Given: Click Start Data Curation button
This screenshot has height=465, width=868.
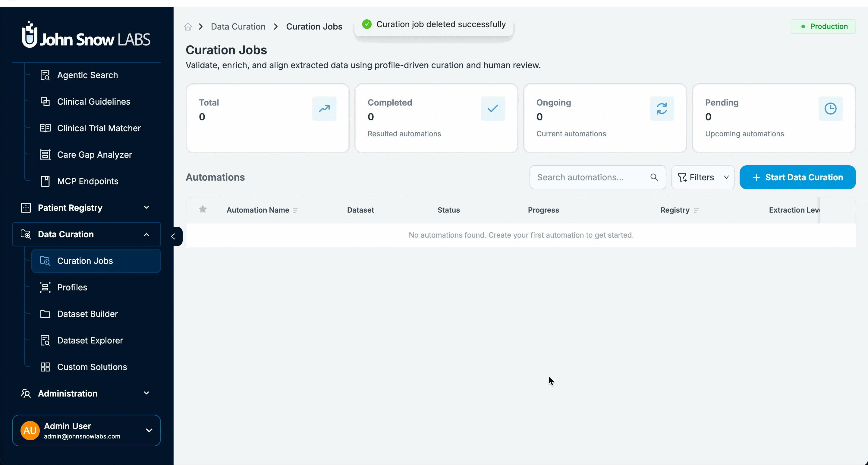Looking at the screenshot, I should pyautogui.click(x=797, y=177).
